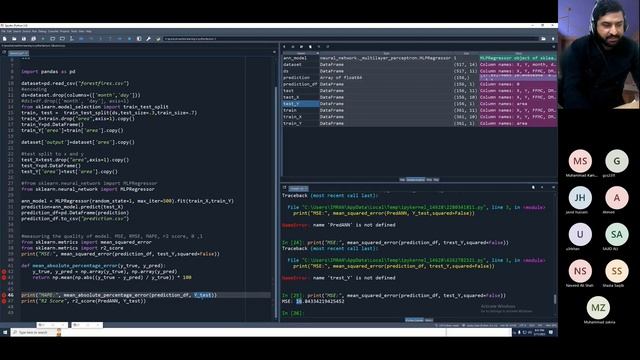
Task: Open the Debug menu
Action: click(x=42, y=31)
